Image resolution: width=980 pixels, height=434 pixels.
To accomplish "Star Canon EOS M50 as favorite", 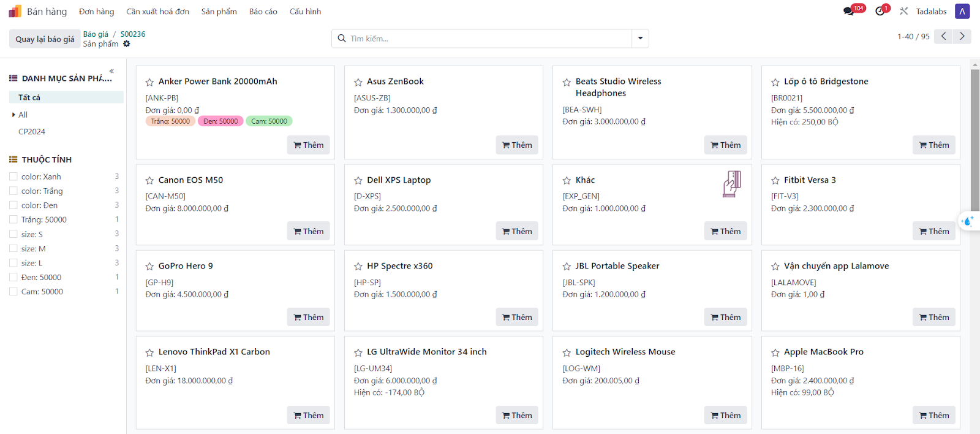I will (149, 180).
